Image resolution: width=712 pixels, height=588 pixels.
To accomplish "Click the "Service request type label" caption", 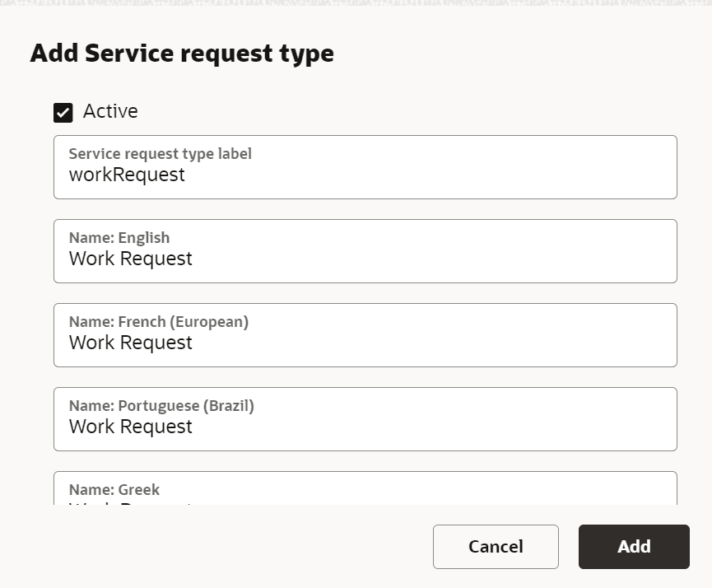I will [160, 154].
